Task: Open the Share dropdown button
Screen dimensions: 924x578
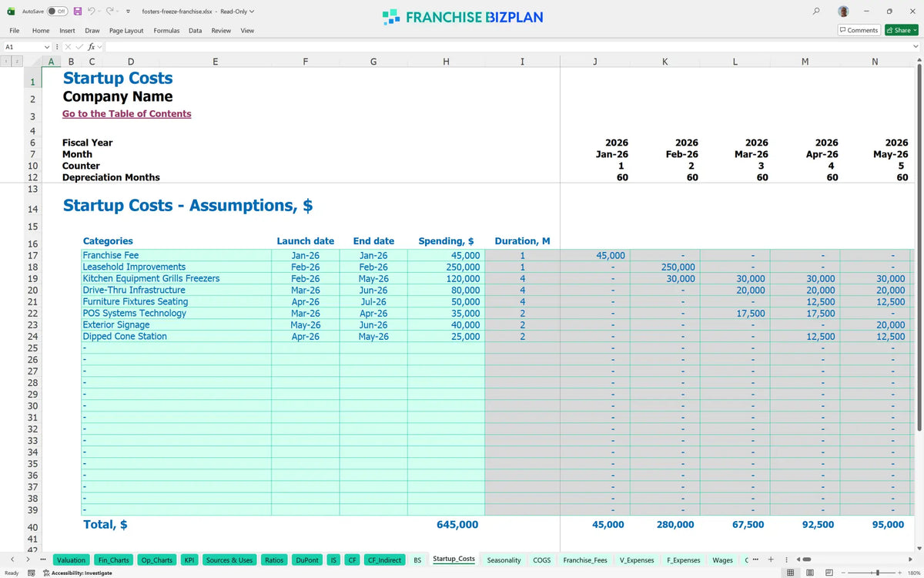Action: tap(902, 30)
